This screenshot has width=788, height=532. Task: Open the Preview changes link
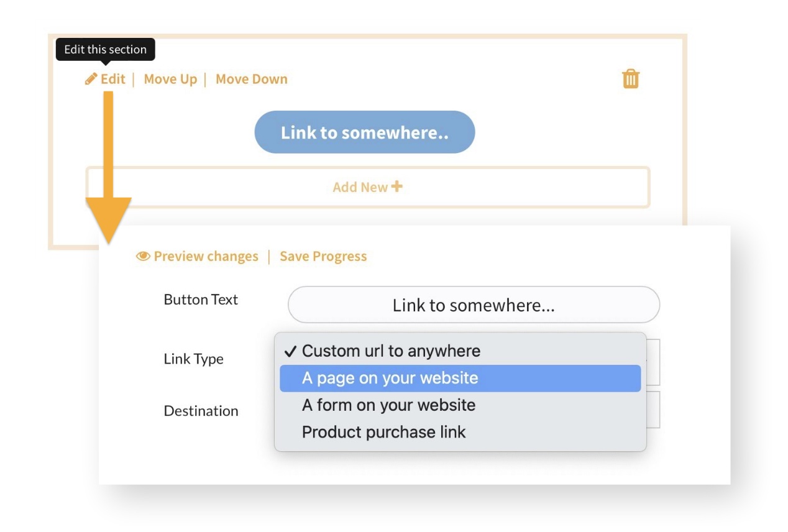(x=206, y=257)
